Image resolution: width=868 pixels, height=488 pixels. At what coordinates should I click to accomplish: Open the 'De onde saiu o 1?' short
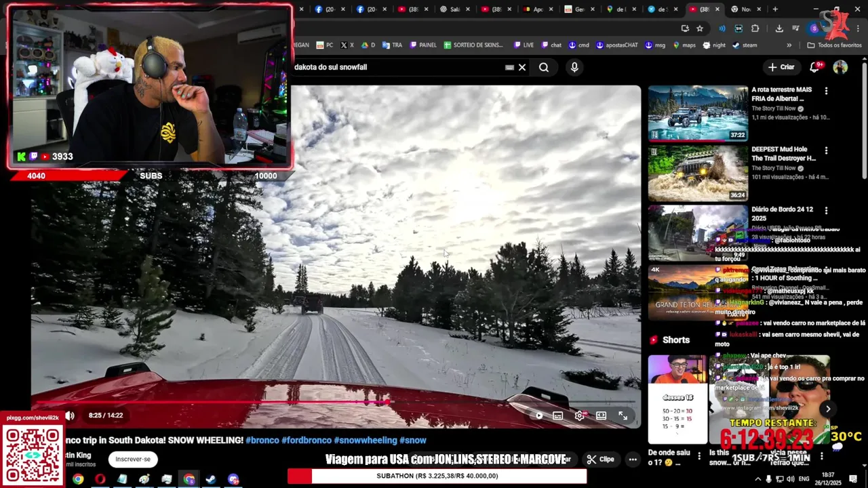[677, 400]
